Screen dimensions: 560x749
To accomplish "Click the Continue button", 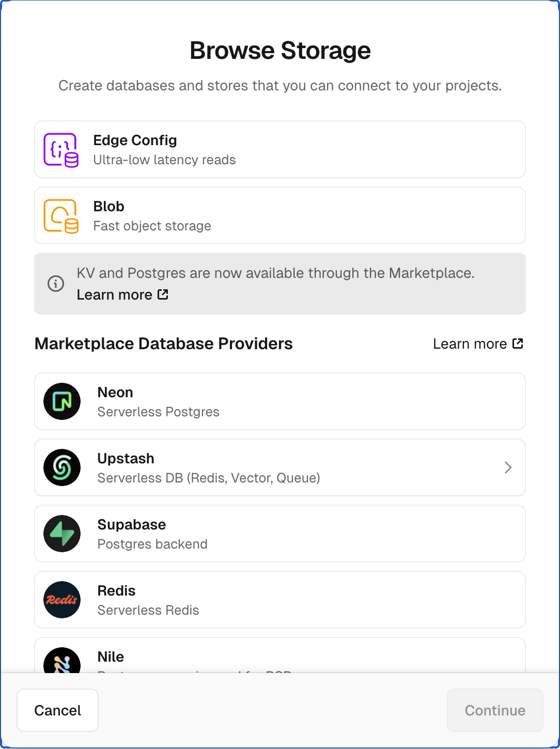I will (x=495, y=710).
